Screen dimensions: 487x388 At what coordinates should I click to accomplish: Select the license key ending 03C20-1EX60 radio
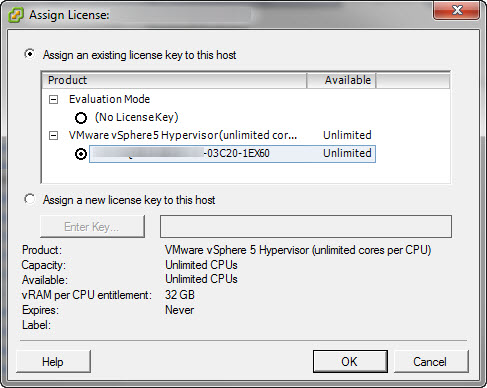point(81,154)
